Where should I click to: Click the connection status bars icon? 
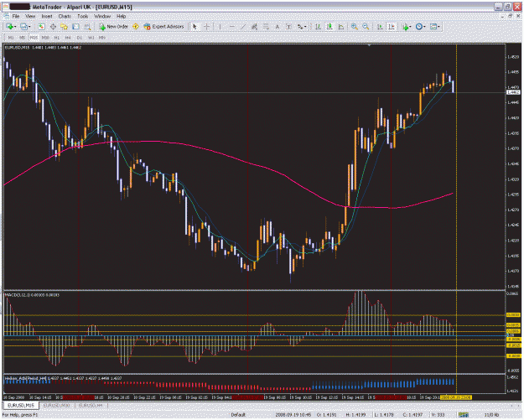(x=464, y=415)
